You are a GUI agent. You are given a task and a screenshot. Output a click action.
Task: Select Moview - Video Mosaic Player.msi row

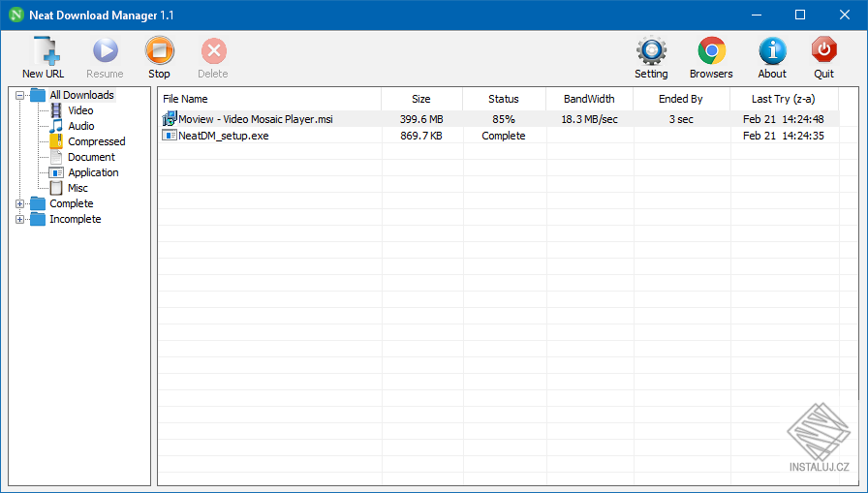click(256, 119)
